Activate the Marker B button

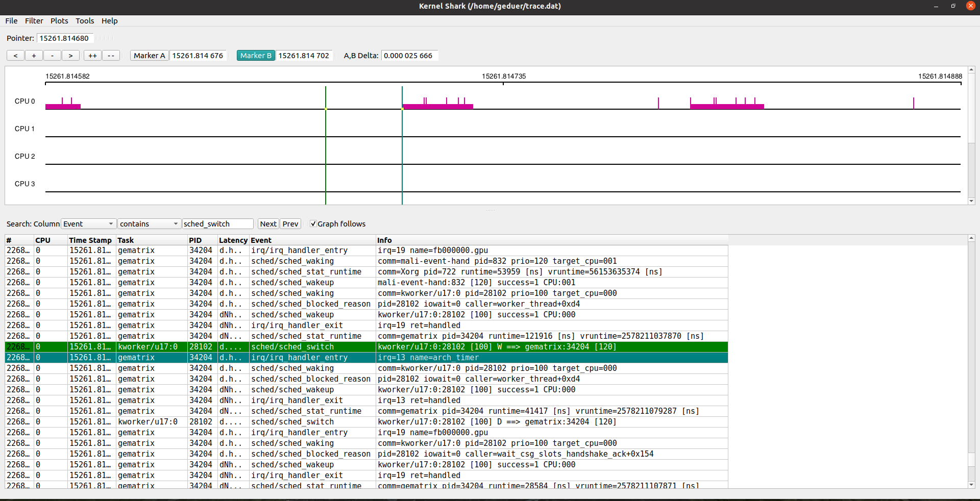(256, 56)
